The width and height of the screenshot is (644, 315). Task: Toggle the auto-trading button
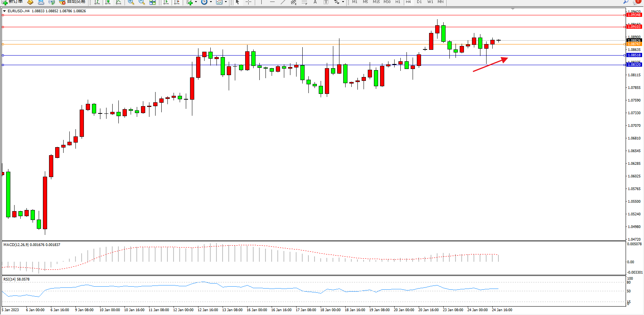72,2
